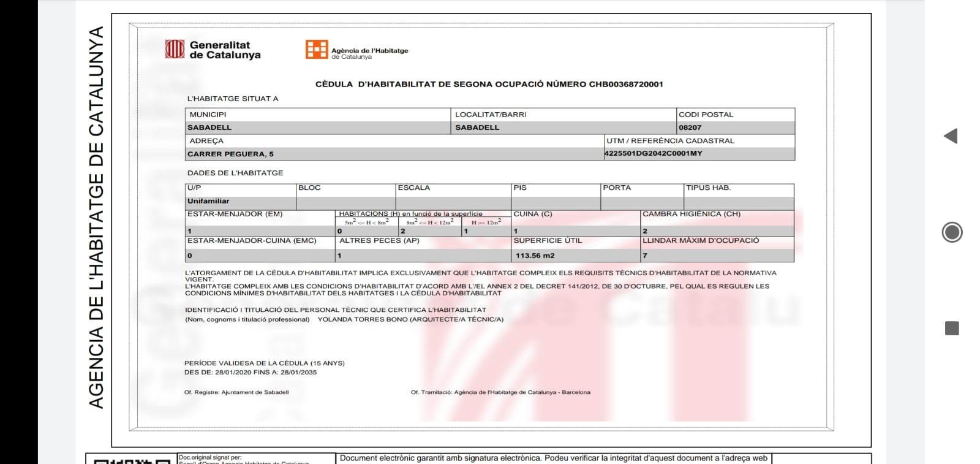Click the validity dates 28/01/2020 to 28/01/2035
This screenshot has height=464, width=980.
[x=251, y=372]
